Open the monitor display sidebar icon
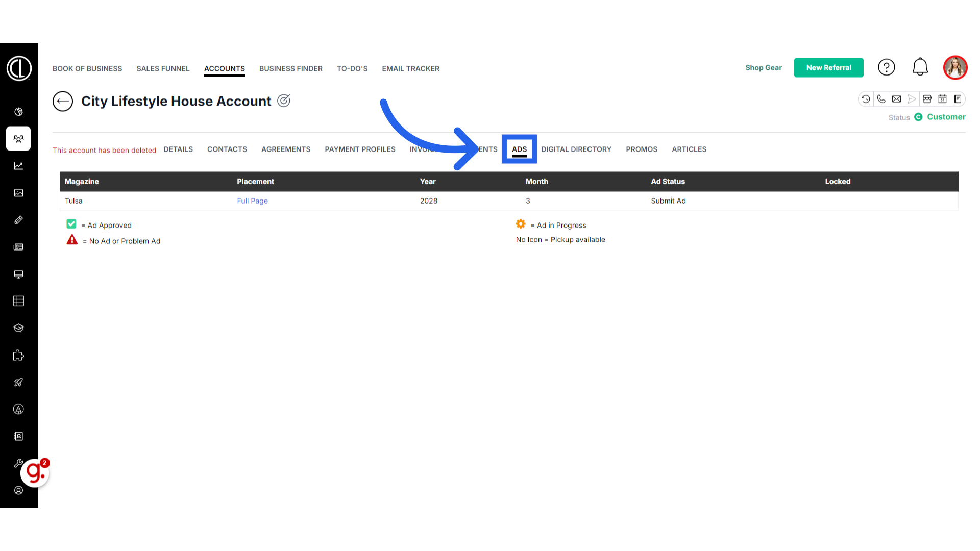This screenshot has width=980, height=551. (x=18, y=274)
